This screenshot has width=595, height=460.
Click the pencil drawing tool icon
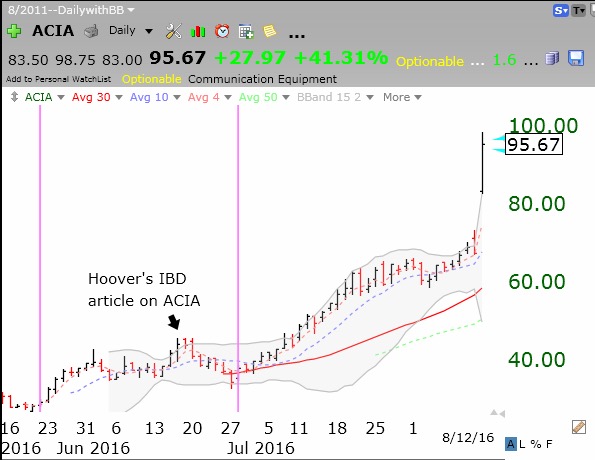(579, 427)
